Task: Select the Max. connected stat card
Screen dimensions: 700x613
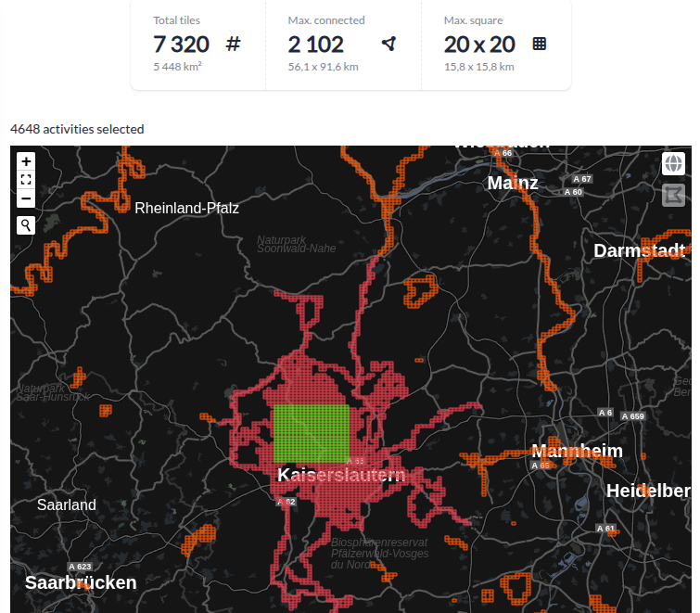Action: (343, 45)
